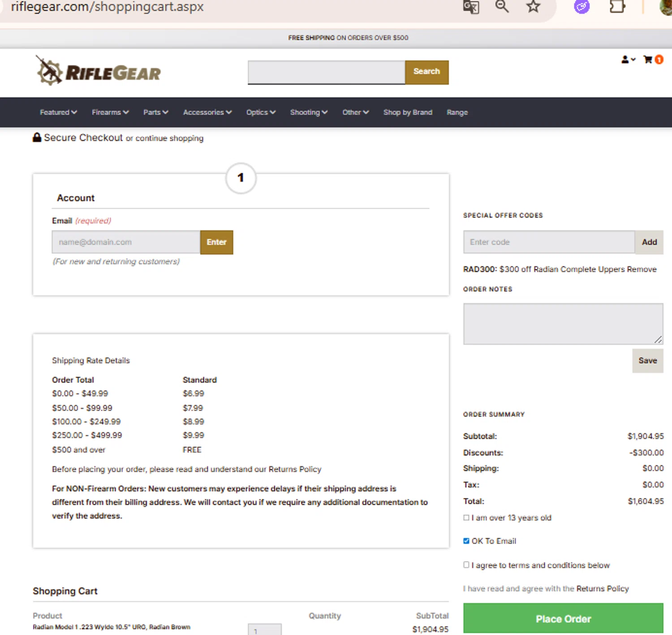
Task: Click the Enter code input field
Action: click(549, 242)
